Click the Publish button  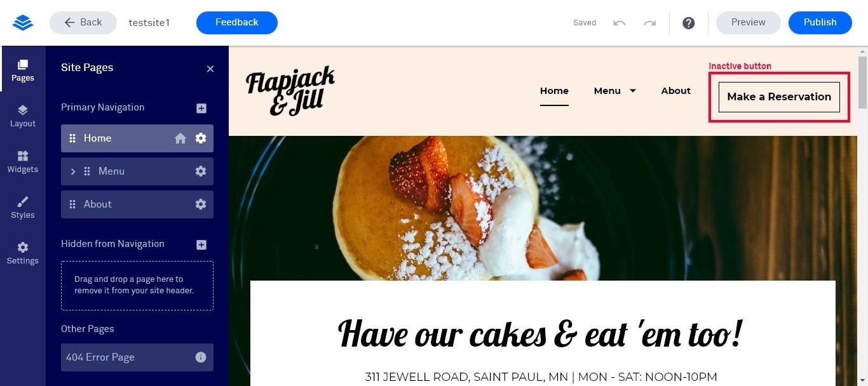[x=820, y=22]
